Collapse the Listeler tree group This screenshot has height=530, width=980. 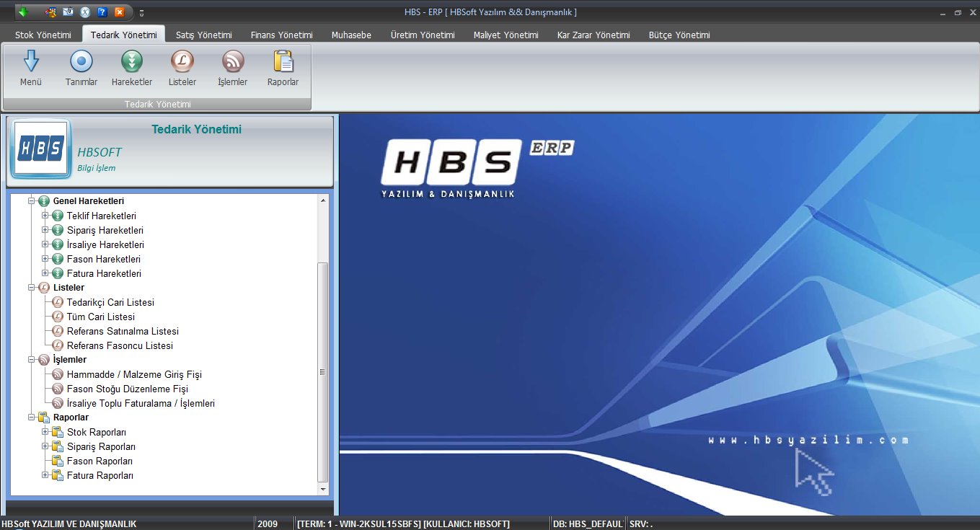point(31,288)
